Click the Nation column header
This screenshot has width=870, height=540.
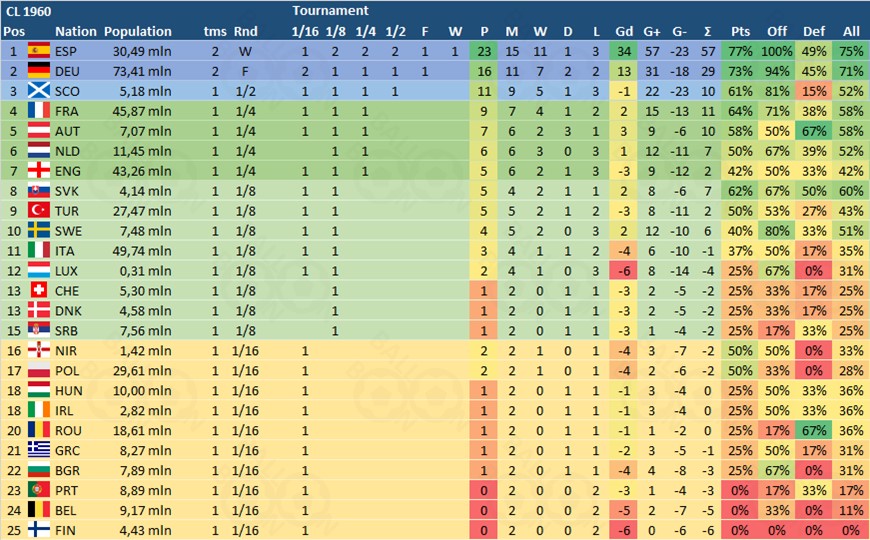tap(75, 32)
